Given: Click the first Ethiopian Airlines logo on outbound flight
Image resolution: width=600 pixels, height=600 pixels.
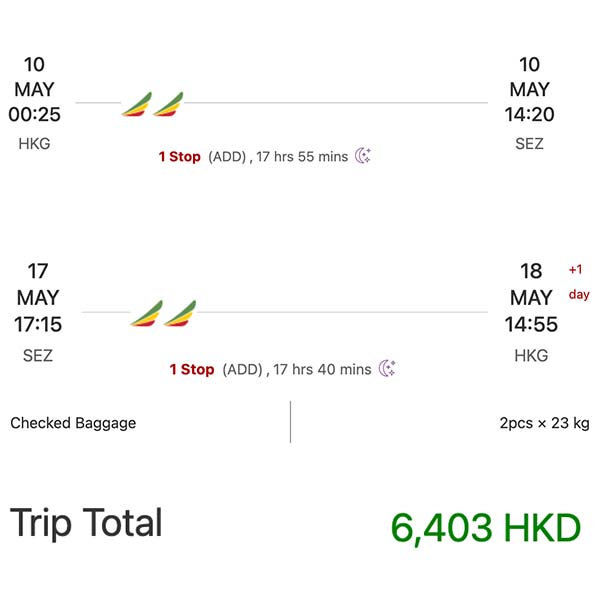Looking at the screenshot, I should (137, 104).
